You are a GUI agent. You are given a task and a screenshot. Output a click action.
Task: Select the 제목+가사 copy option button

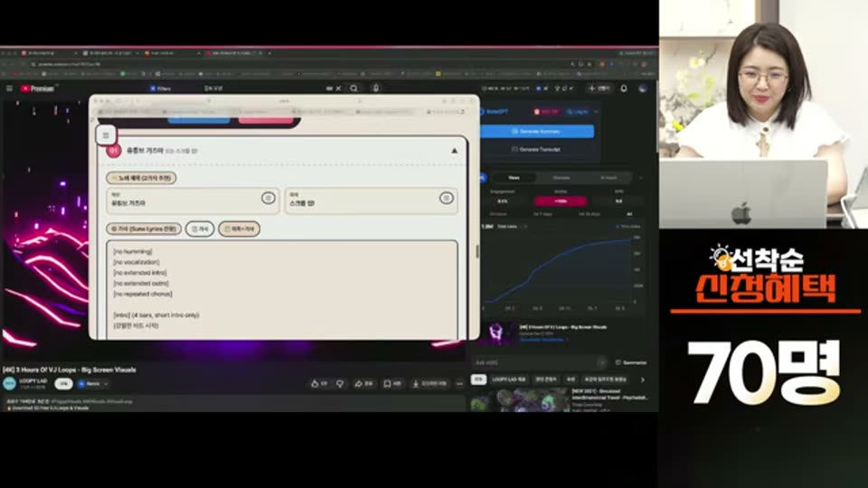tap(239, 229)
